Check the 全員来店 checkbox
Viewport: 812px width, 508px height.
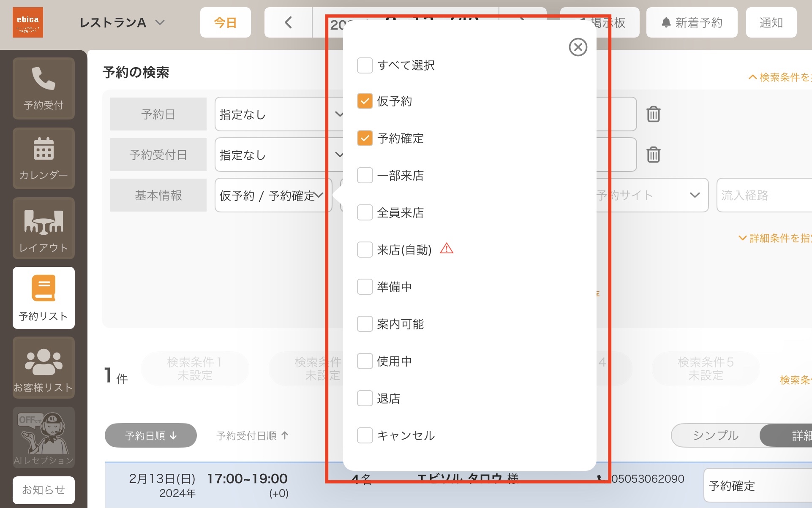click(x=365, y=212)
